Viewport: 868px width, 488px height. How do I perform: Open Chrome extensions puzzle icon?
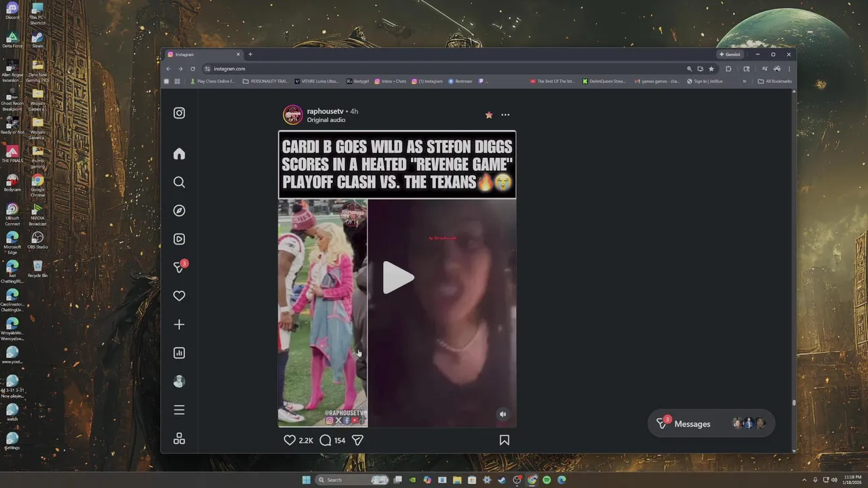(x=729, y=68)
